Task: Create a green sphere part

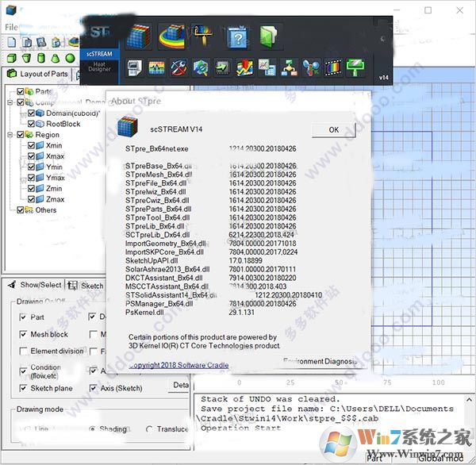Action: tap(70, 58)
